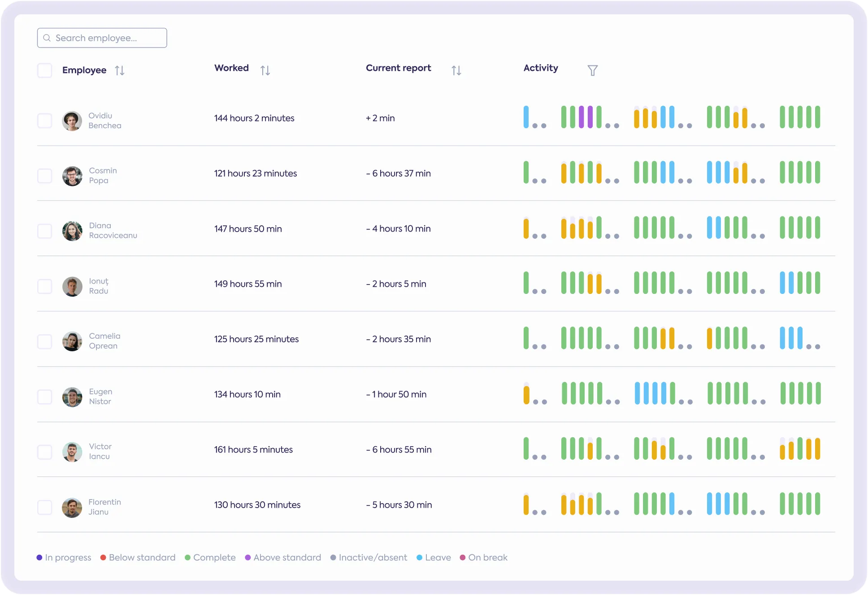Screen dimensions: 868x595
Task: Click '130 hours 30 minutes' worked value
Action: coord(257,505)
